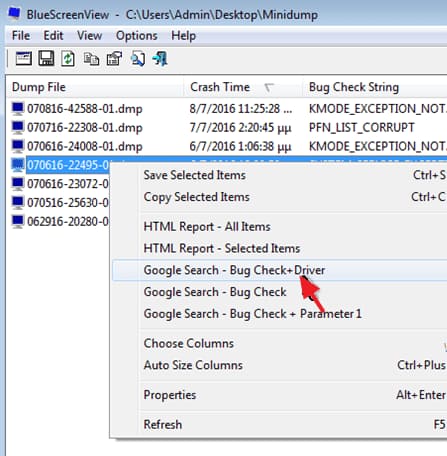The height and width of the screenshot is (456, 447).
Task: Click the Refresh toolbar icon
Action: click(68, 59)
